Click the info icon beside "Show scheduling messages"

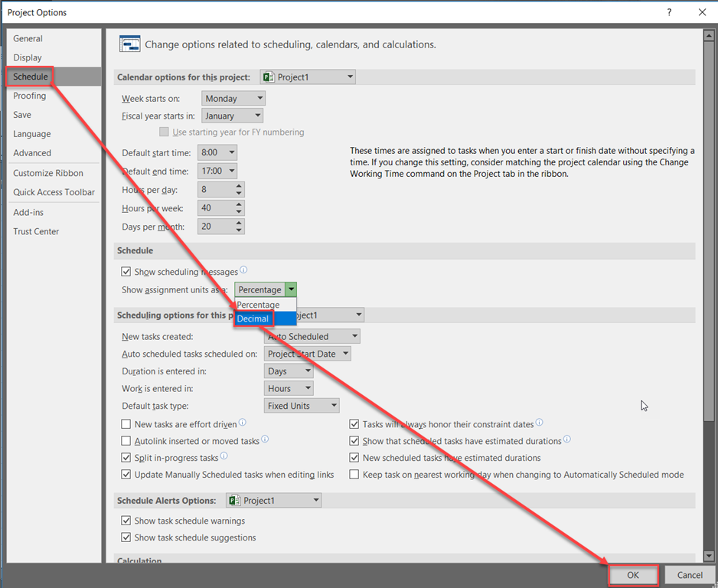tap(243, 270)
